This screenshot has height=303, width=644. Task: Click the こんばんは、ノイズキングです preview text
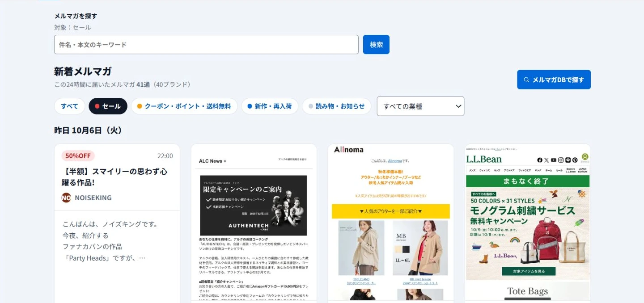(x=110, y=224)
